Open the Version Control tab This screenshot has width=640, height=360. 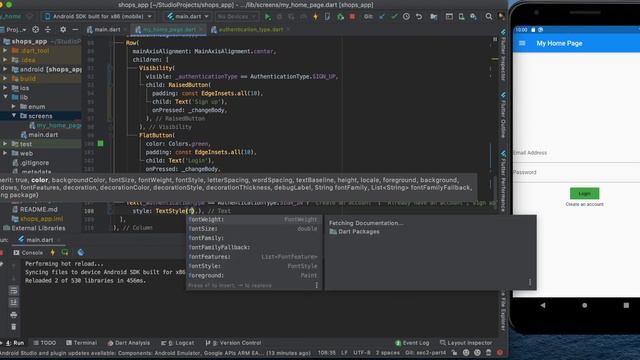coord(233,343)
